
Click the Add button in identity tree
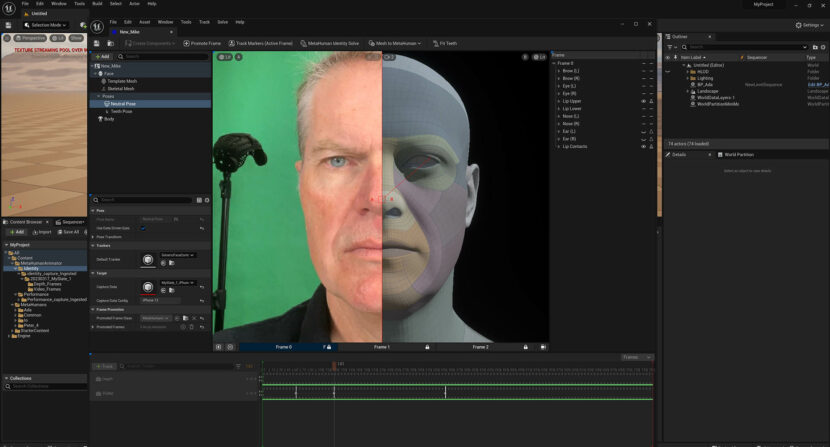(102, 57)
